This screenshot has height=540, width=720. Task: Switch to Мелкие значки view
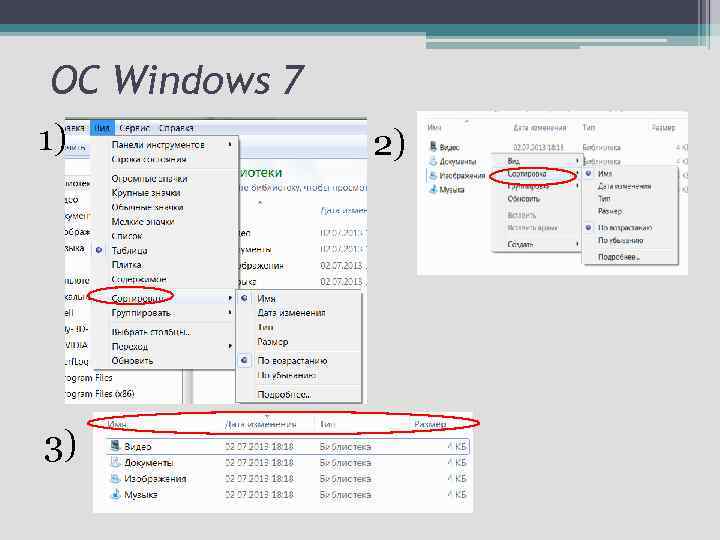pyautogui.click(x=143, y=221)
